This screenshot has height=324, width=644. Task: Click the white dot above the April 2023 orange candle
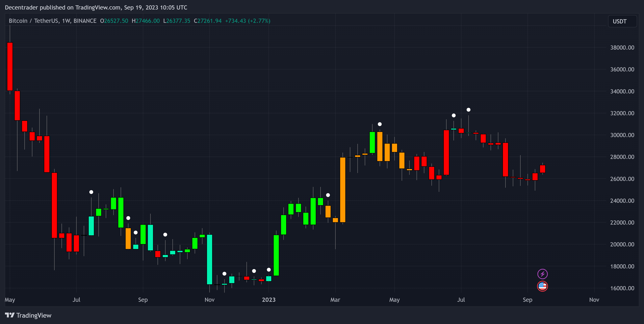coord(379,124)
